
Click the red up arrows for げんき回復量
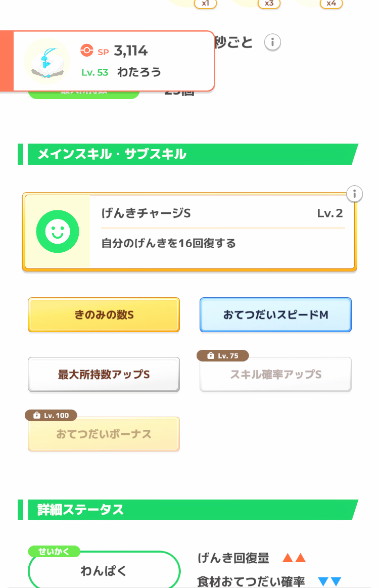click(294, 559)
